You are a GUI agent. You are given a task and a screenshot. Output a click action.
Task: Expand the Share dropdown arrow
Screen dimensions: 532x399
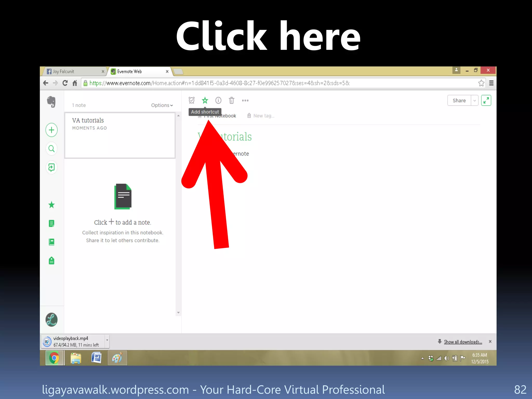point(475,101)
